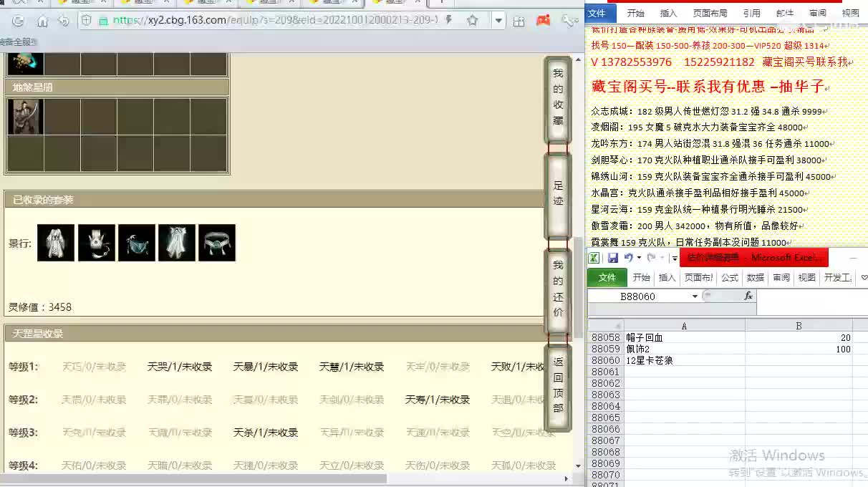Click Excel undo arrow icon
Viewport: 868px width, 487px height.
pos(628,258)
